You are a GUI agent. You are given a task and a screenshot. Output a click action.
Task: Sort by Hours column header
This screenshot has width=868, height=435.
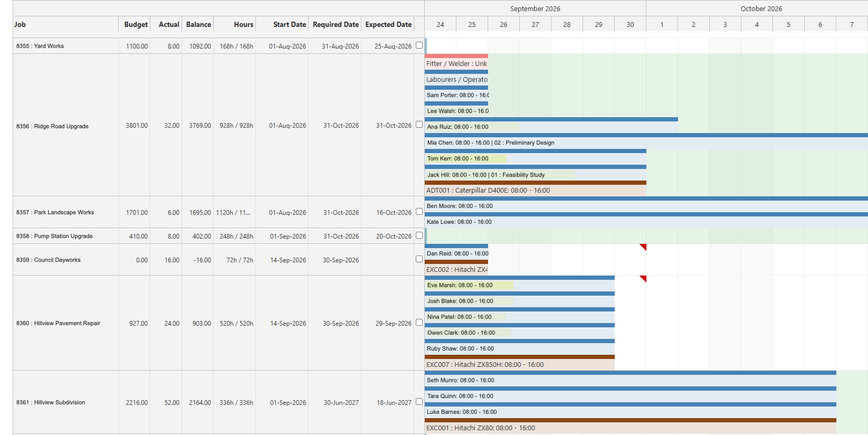click(x=235, y=24)
